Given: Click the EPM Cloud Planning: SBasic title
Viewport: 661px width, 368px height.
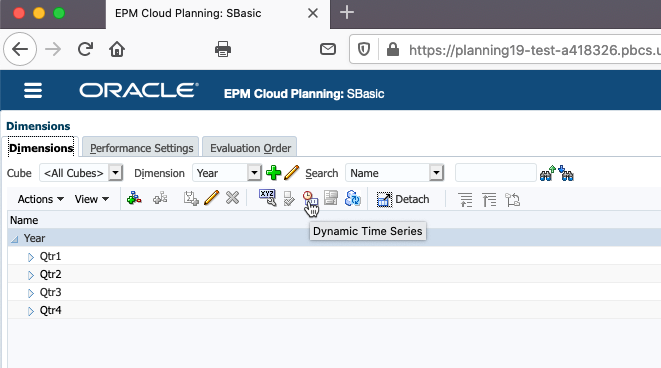Looking at the screenshot, I should 304,94.
